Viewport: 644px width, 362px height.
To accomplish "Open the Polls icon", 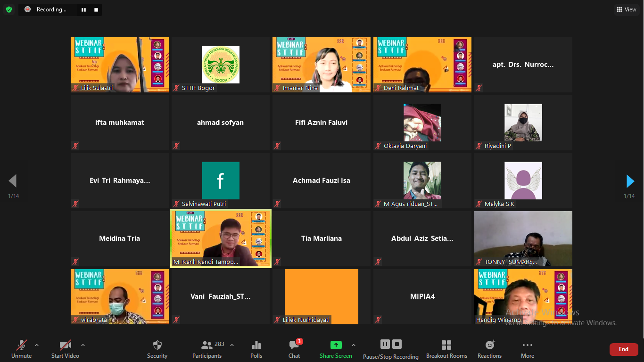I will point(256,349).
